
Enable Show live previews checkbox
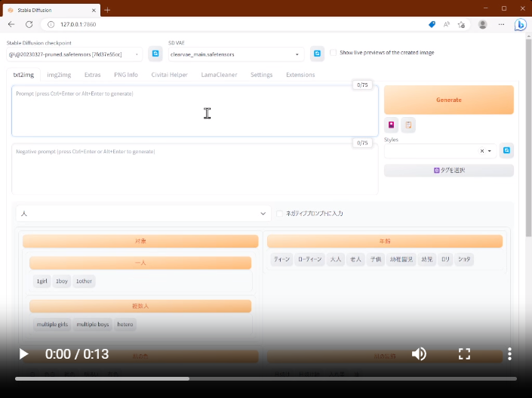(334, 53)
